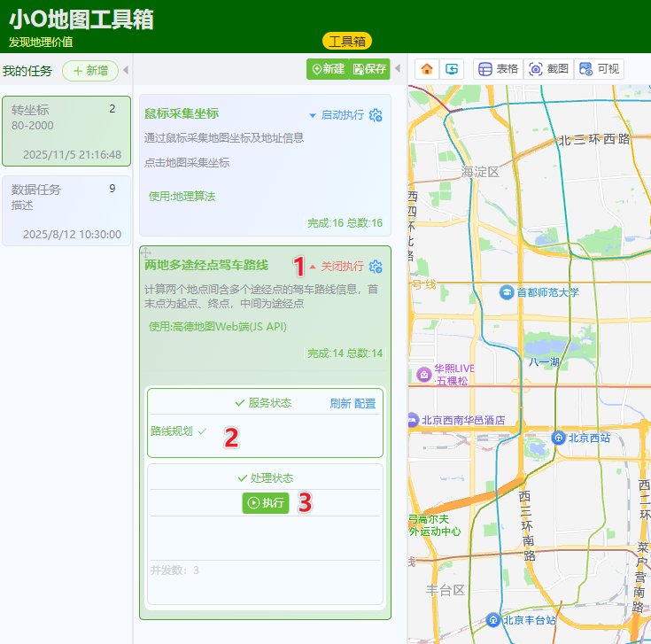This screenshot has height=644, width=651.
Task: Click the home icon above the map
Action: (427, 69)
